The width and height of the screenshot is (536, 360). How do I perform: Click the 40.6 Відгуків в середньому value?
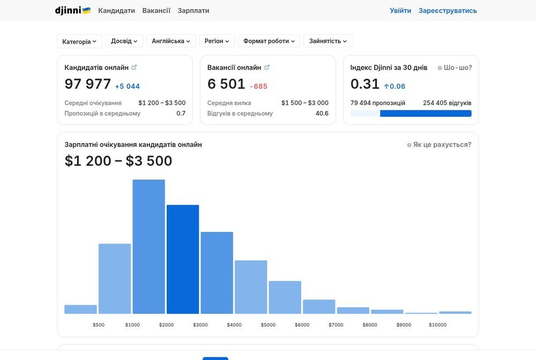(x=322, y=114)
